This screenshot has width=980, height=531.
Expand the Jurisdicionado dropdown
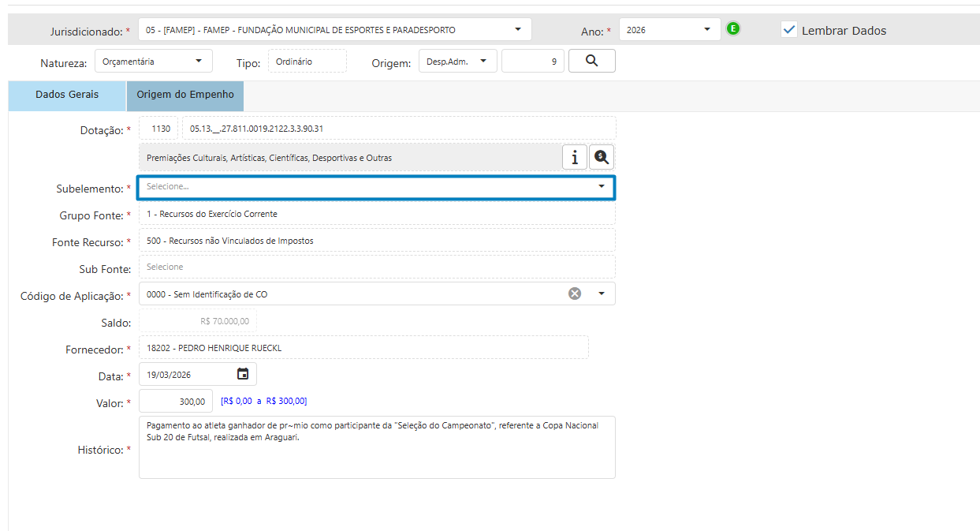pos(517,30)
